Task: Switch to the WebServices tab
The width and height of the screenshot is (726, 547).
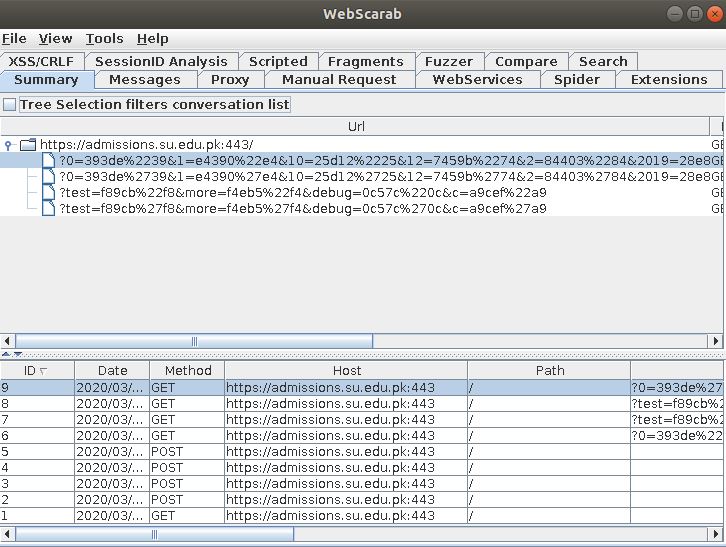Action: point(477,80)
